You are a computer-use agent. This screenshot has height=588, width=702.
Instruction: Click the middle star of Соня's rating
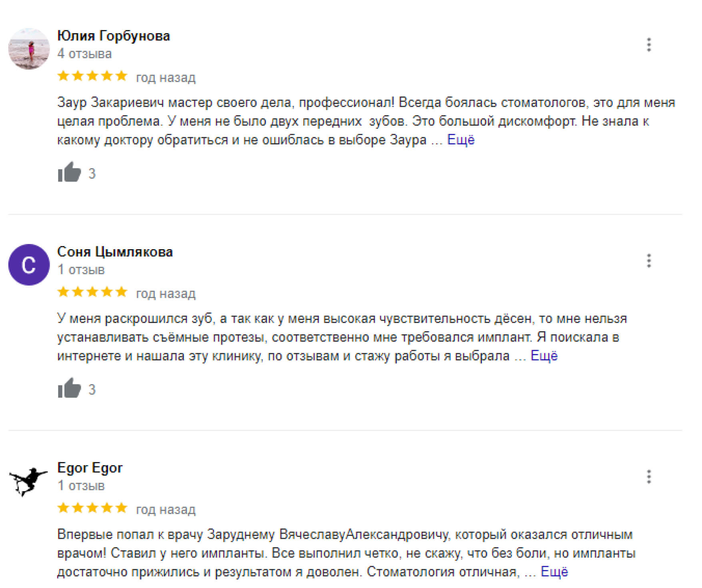pyautogui.click(x=92, y=292)
